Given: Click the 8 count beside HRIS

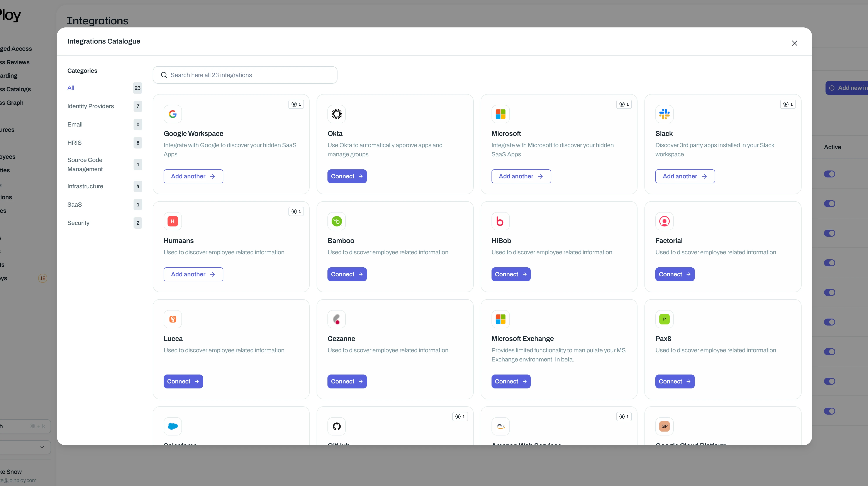Looking at the screenshot, I should pyautogui.click(x=138, y=143).
